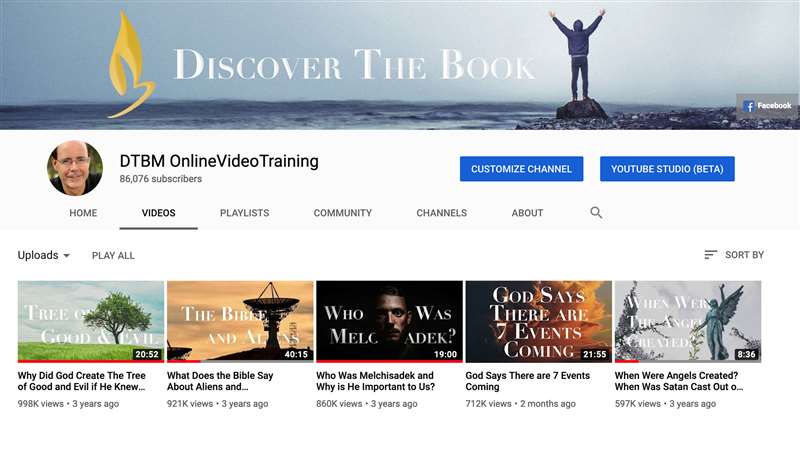The width and height of the screenshot is (800, 450).
Task: Open the About tab
Action: (x=527, y=213)
